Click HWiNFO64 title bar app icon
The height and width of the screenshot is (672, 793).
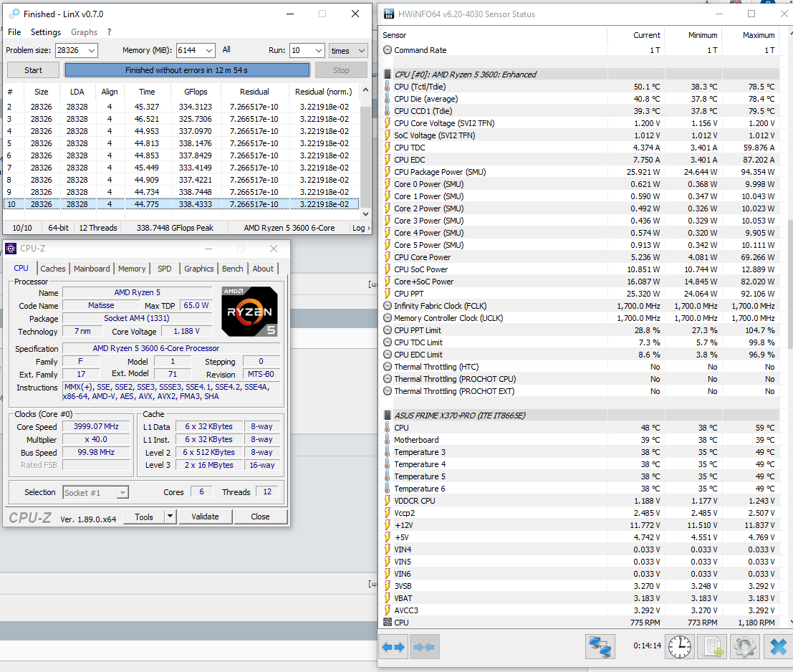click(388, 14)
